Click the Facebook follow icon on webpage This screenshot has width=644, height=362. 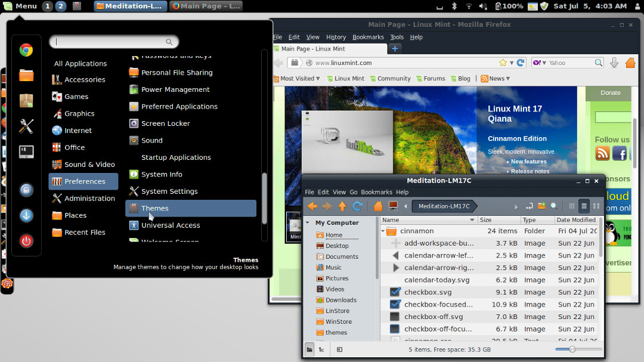coord(620,153)
